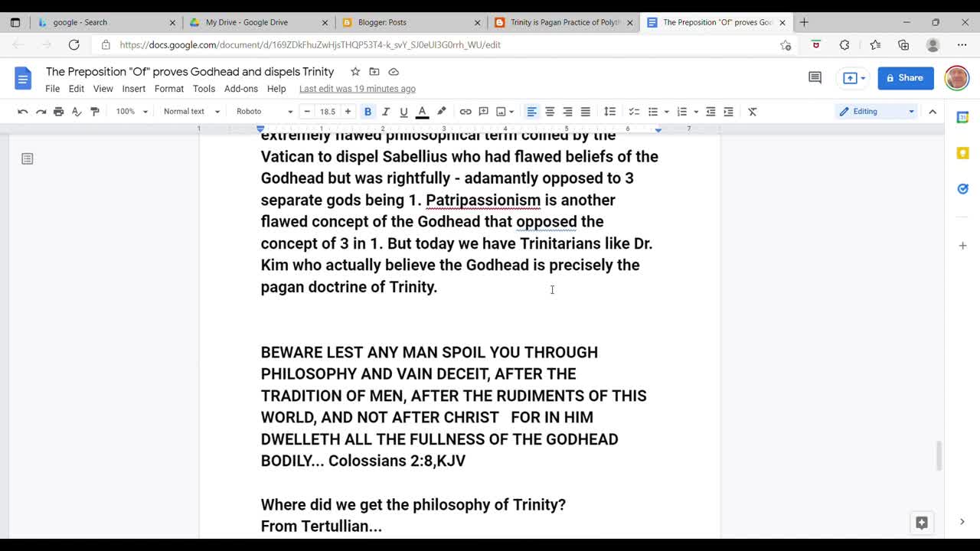The height and width of the screenshot is (551, 980).
Task: Increase font size with plus button
Action: click(x=348, y=112)
